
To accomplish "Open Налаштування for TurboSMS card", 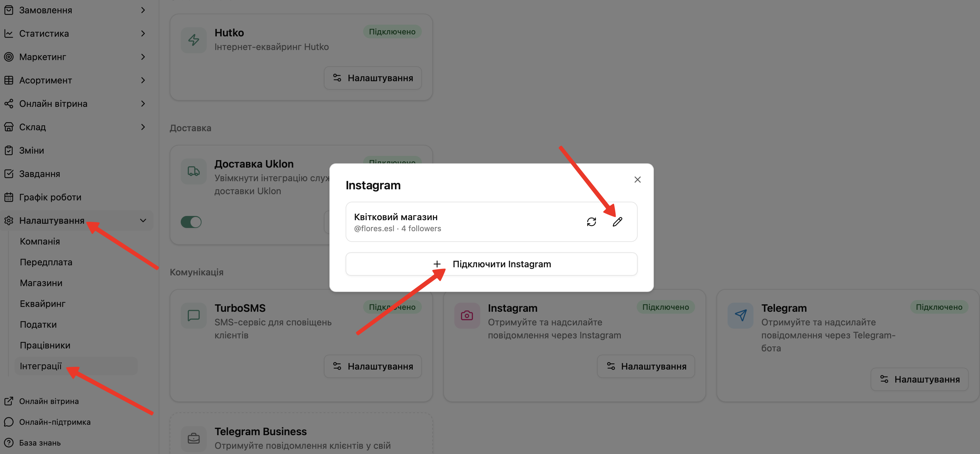I will pos(373,366).
